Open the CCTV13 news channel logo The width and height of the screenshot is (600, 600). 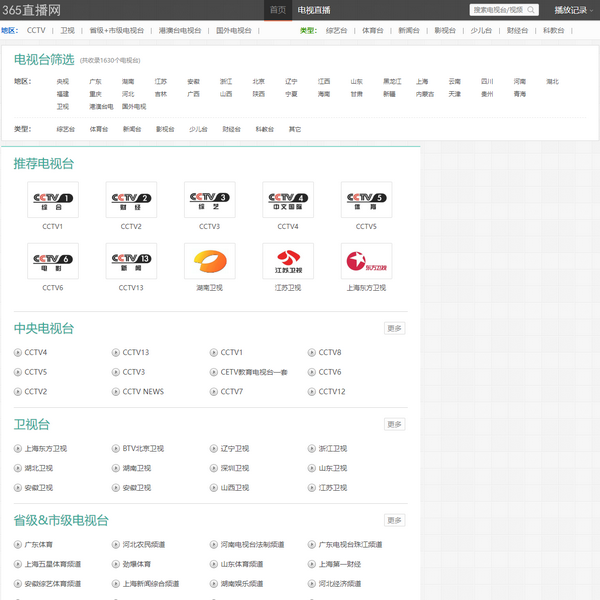pyautogui.click(x=131, y=261)
